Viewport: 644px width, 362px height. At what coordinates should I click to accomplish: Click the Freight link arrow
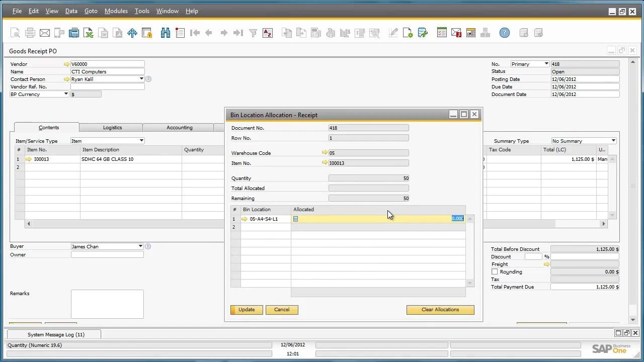coord(546,264)
